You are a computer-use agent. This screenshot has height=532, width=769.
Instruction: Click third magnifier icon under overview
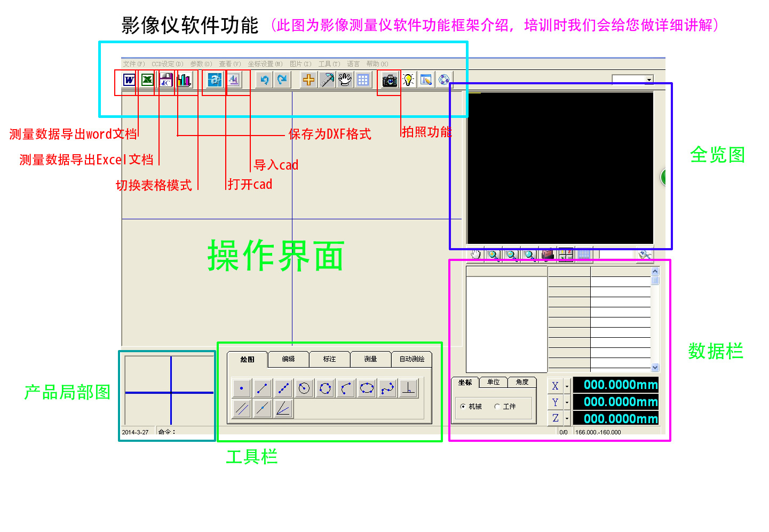click(529, 255)
